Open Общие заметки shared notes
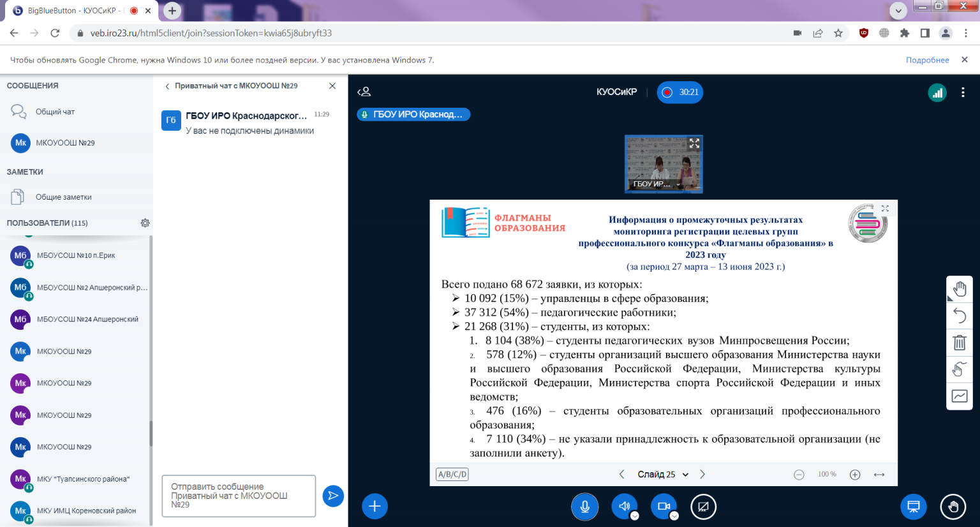Screen dimensions: 980x527 (63, 197)
